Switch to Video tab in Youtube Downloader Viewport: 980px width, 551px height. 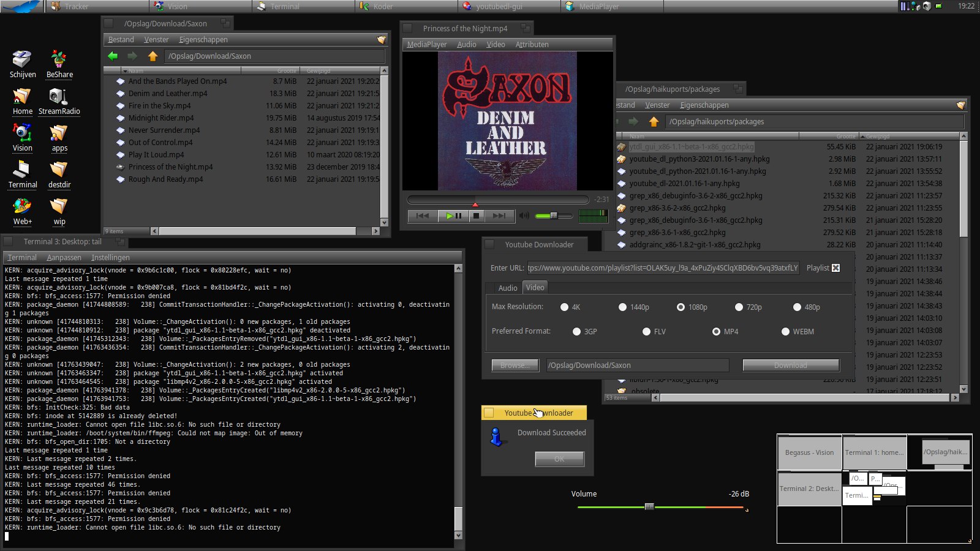coord(535,287)
